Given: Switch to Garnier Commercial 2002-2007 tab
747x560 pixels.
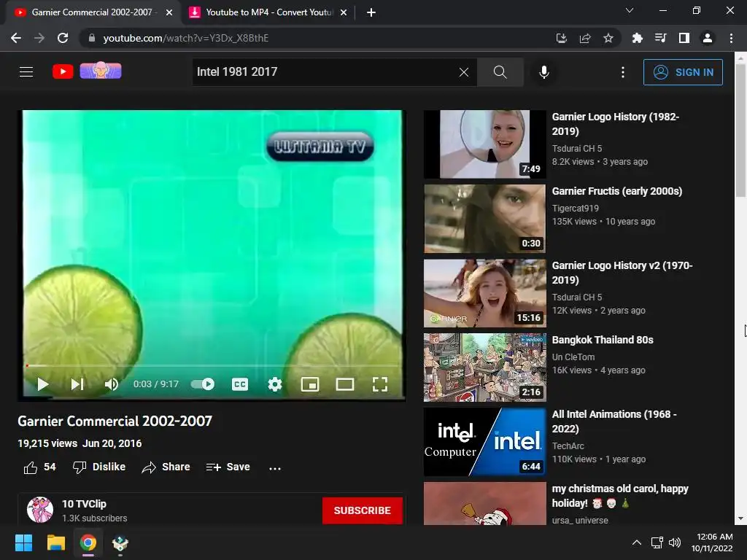Looking at the screenshot, I should (x=91, y=12).
